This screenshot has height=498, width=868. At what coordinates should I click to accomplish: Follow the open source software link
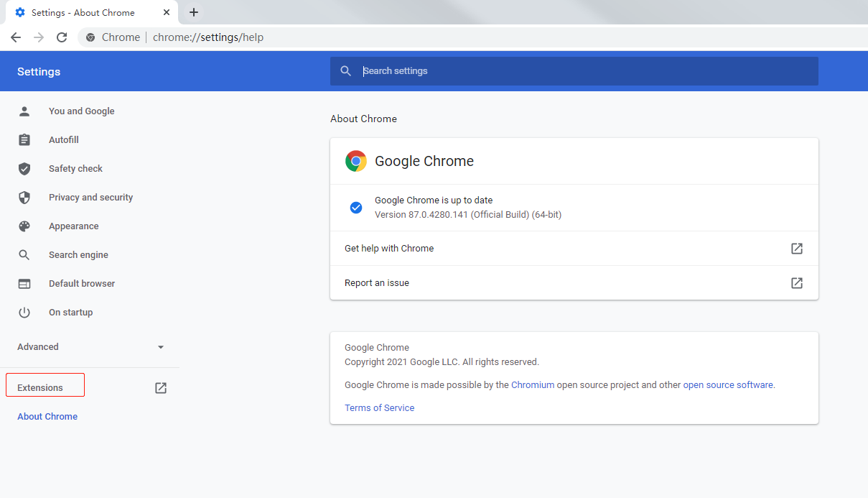click(728, 385)
